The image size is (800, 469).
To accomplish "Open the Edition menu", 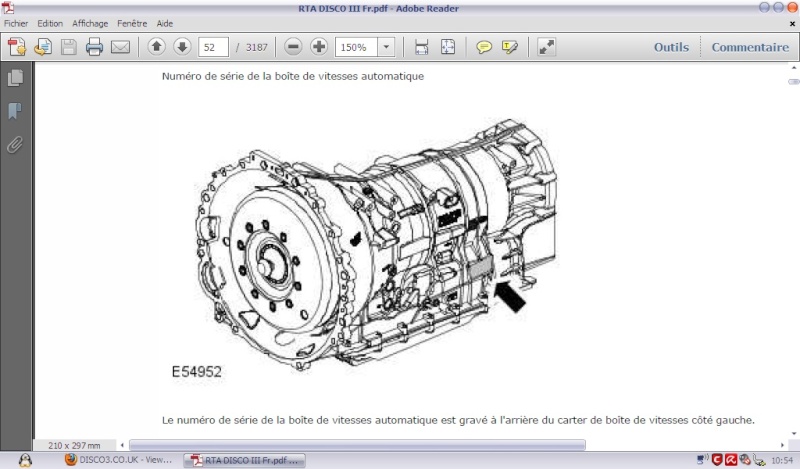I will click(50, 23).
